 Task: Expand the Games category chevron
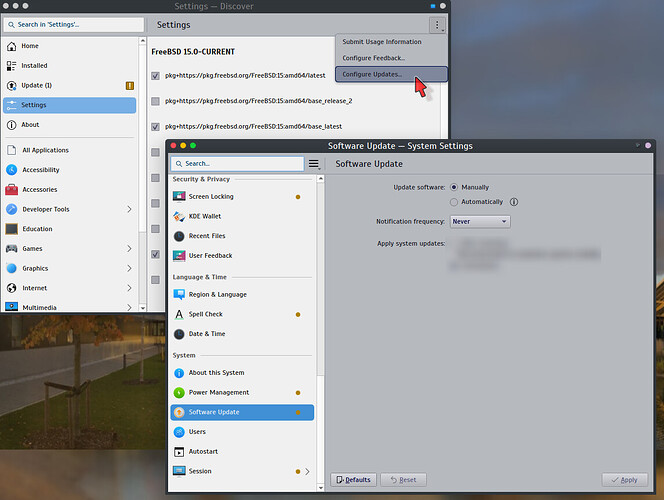[129, 249]
